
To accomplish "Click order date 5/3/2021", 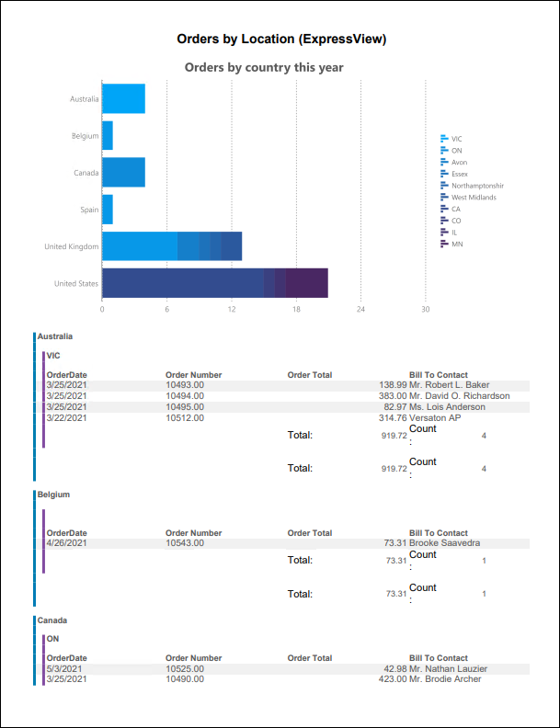I will pos(64,669).
